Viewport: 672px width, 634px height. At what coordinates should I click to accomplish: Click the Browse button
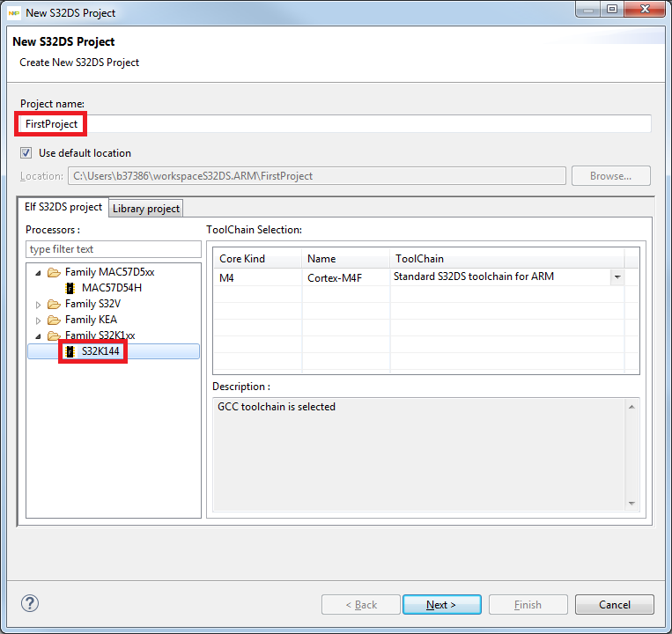click(x=611, y=176)
